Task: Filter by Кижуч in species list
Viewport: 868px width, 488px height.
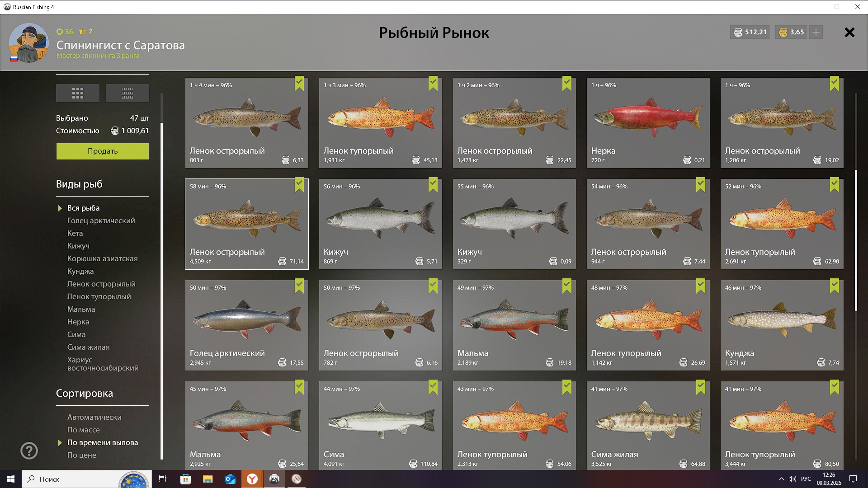Action: (78, 246)
